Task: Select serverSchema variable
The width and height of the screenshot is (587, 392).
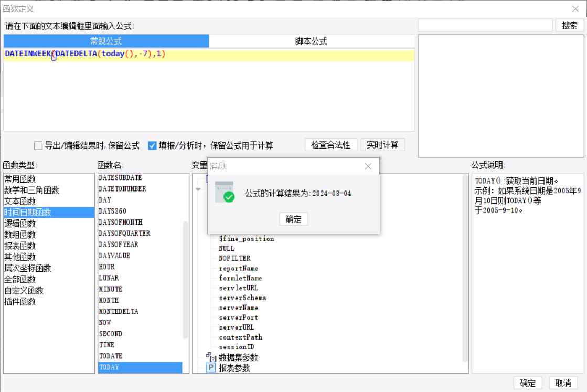Action: tap(242, 298)
